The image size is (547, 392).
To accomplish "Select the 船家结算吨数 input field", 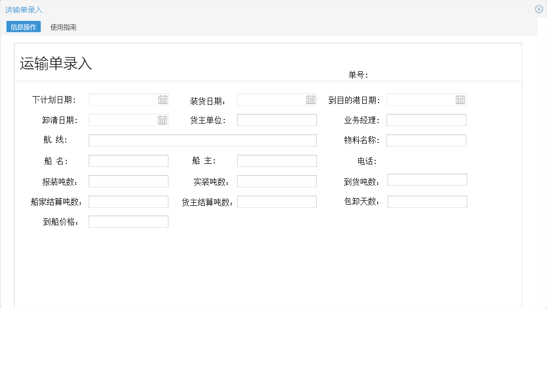I will coord(128,201).
